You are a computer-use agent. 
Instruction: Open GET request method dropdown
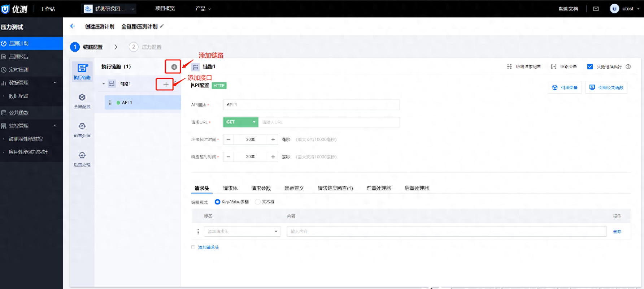pos(240,122)
